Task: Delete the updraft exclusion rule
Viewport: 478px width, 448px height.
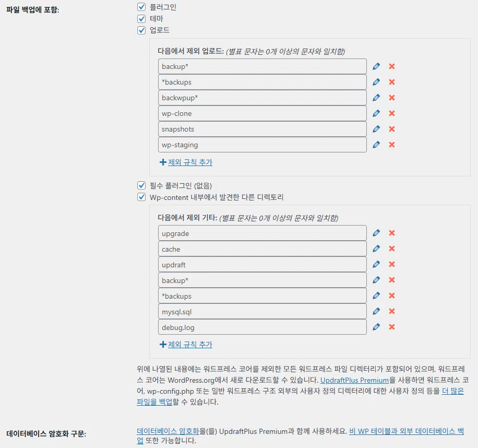Action: 392,264
